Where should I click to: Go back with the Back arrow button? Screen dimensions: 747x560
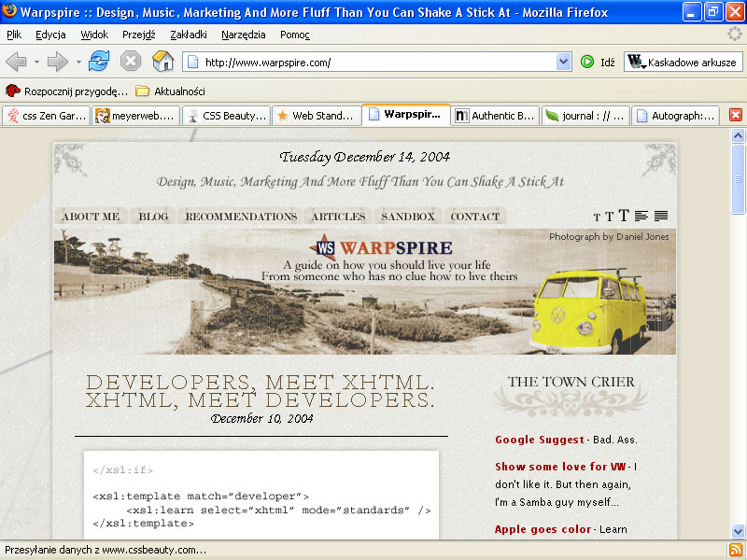tap(16, 62)
